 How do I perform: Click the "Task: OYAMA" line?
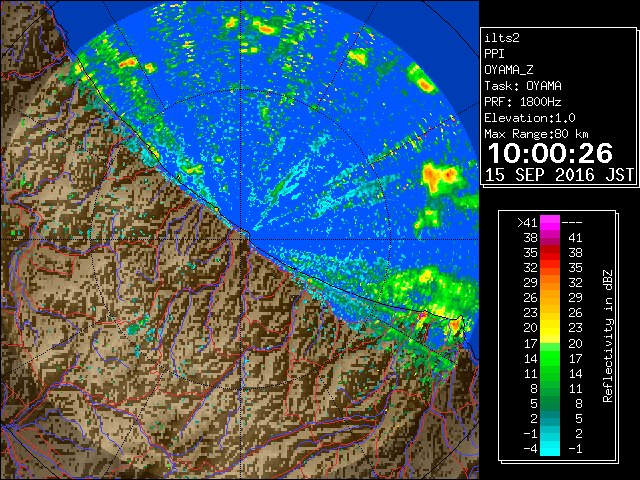pyautogui.click(x=523, y=86)
